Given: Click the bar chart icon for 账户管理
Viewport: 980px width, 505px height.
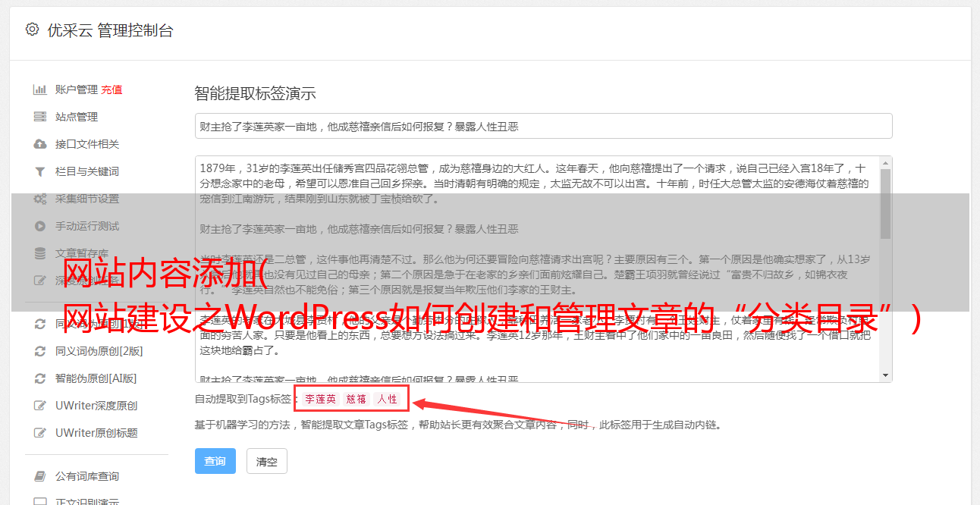Looking at the screenshot, I should pos(40,89).
